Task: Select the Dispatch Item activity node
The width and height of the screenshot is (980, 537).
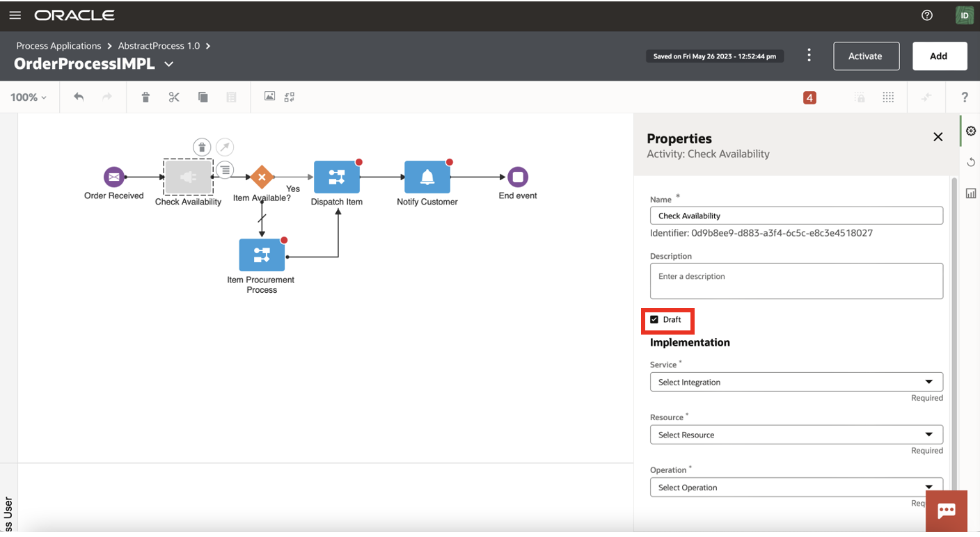Action: pyautogui.click(x=337, y=177)
